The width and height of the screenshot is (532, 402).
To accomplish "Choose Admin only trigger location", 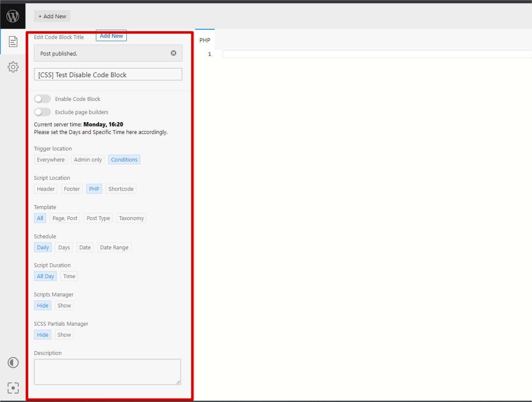I will (x=88, y=159).
